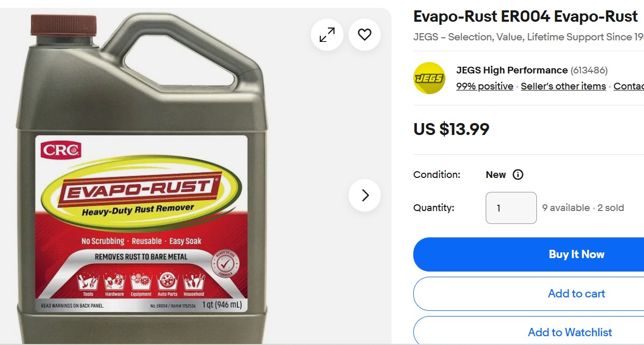The height and width of the screenshot is (345, 644).
Task: View the 99% positive feedback link
Action: point(485,86)
